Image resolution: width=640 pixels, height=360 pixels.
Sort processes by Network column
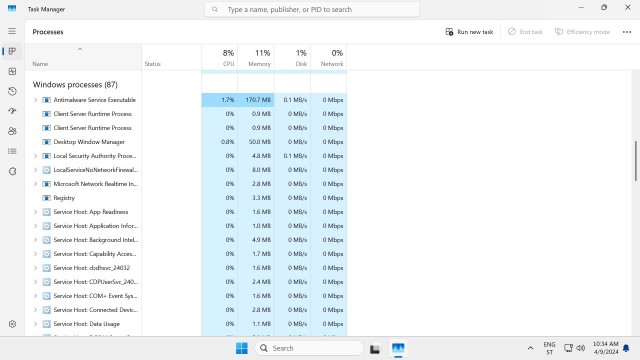point(329,57)
